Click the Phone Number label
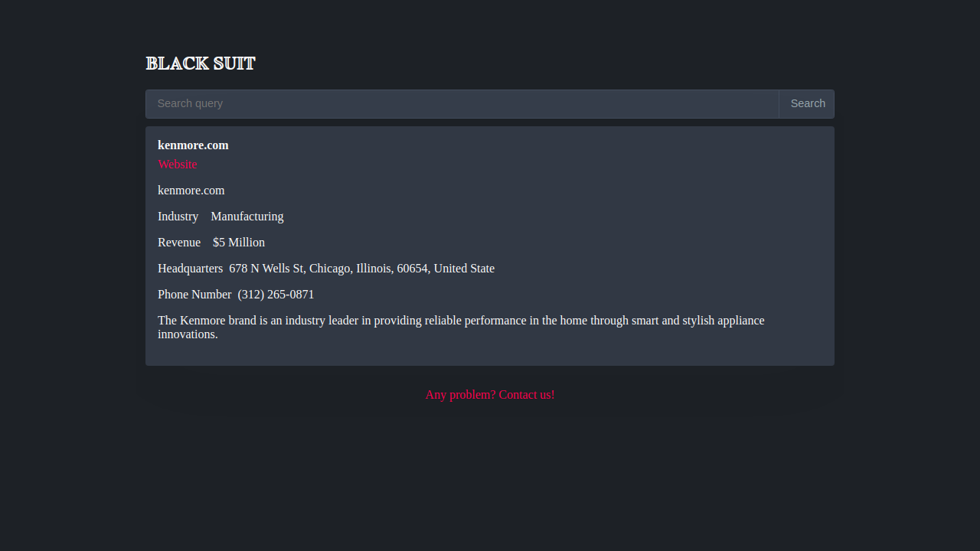 [x=194, y=295]
